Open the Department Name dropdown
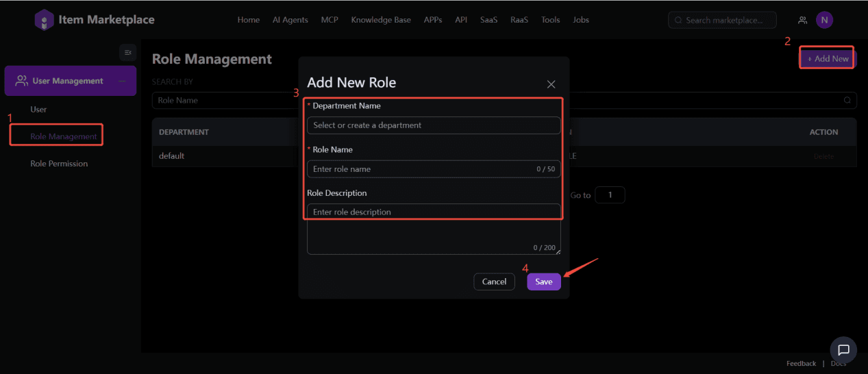The width and height of the screenshot is (868, 374). coord(433,125)
